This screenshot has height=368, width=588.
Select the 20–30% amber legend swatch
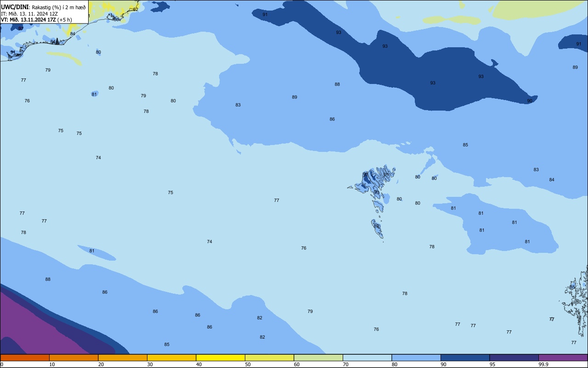tap(123, 357)
